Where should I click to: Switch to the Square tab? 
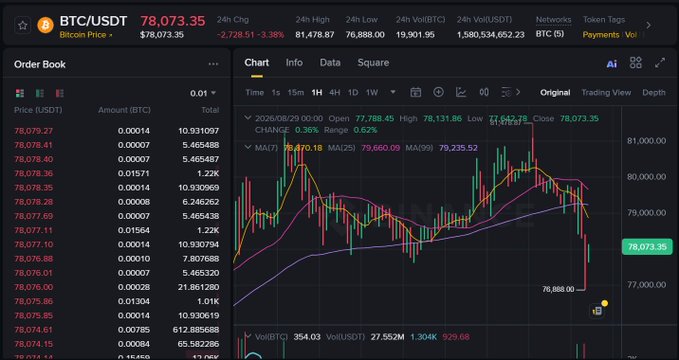pyautogui.click(x=373, y=63)
